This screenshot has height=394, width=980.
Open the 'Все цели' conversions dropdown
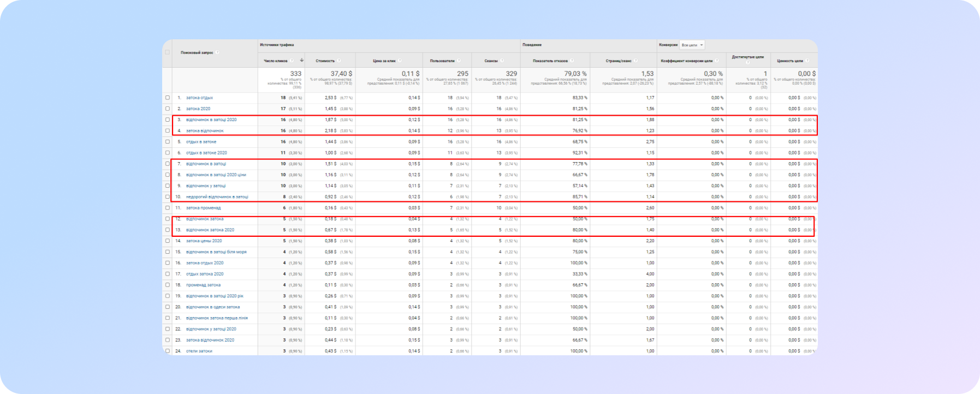tap(692, 45)
